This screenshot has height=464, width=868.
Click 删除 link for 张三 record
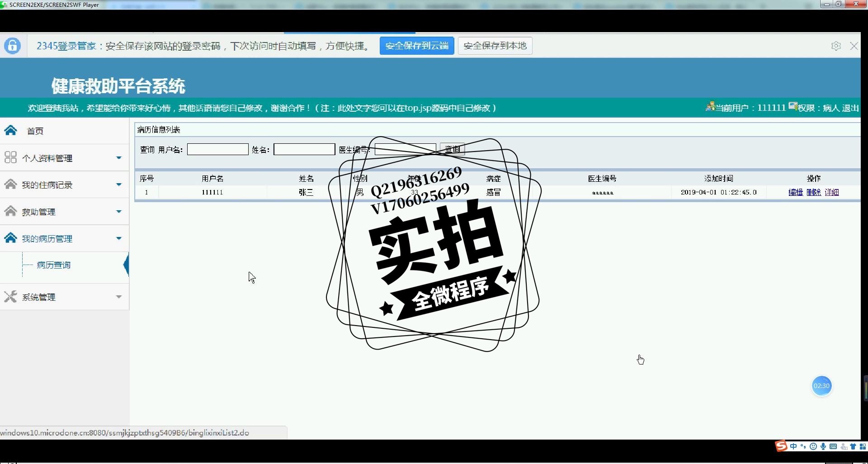(814, 192)
